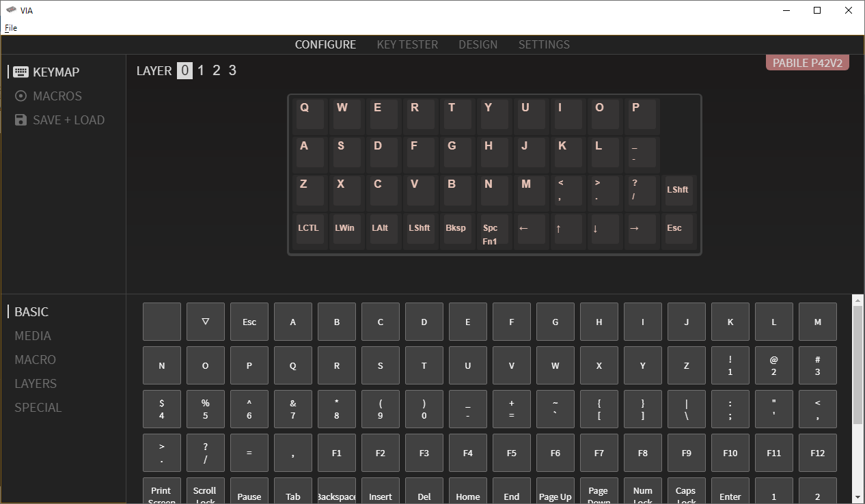The image size is (865, 504).
Task: Open the File menu
Action: (x=10, y=28)
